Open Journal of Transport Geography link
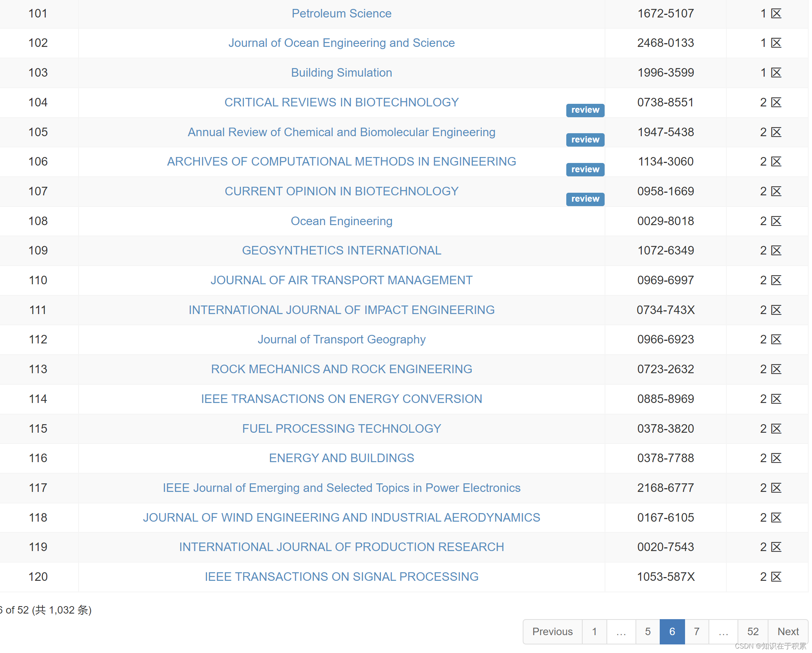The width and height of the screenshot is (812, 653). (341, 339)
